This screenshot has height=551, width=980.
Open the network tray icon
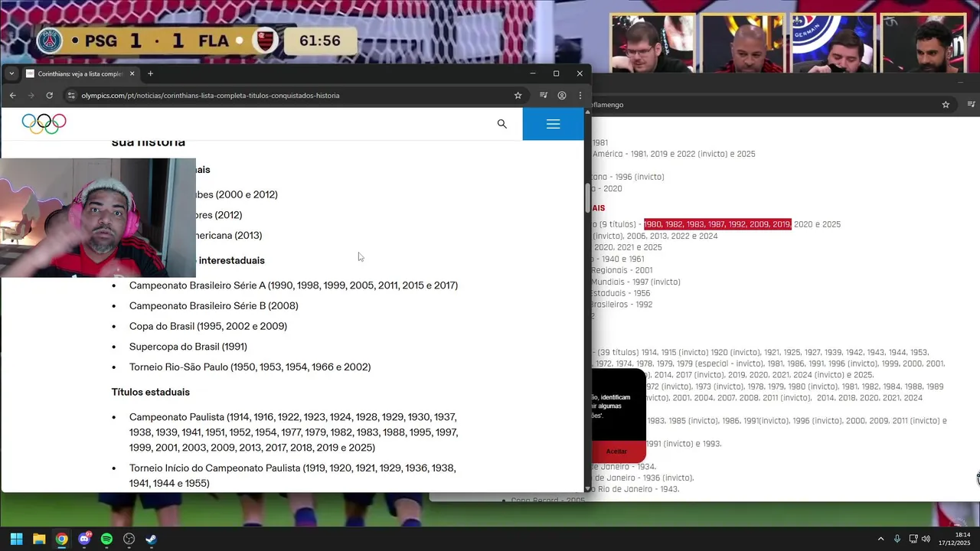pyautogui.click(x=913, y=539)
